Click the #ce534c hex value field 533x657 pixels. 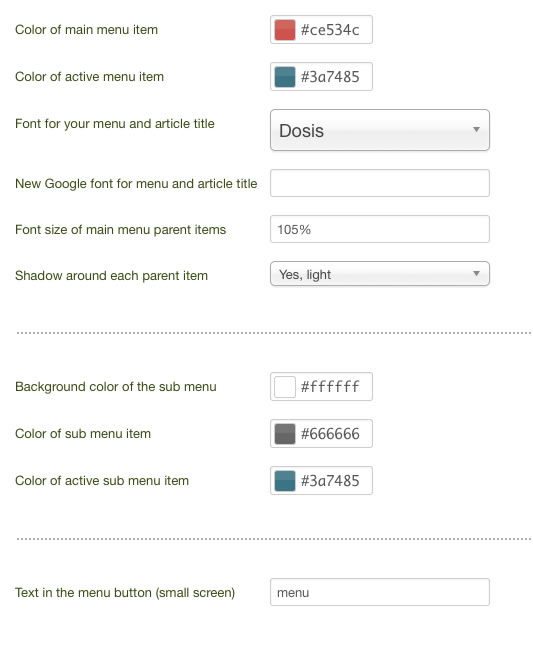[330, 30]
